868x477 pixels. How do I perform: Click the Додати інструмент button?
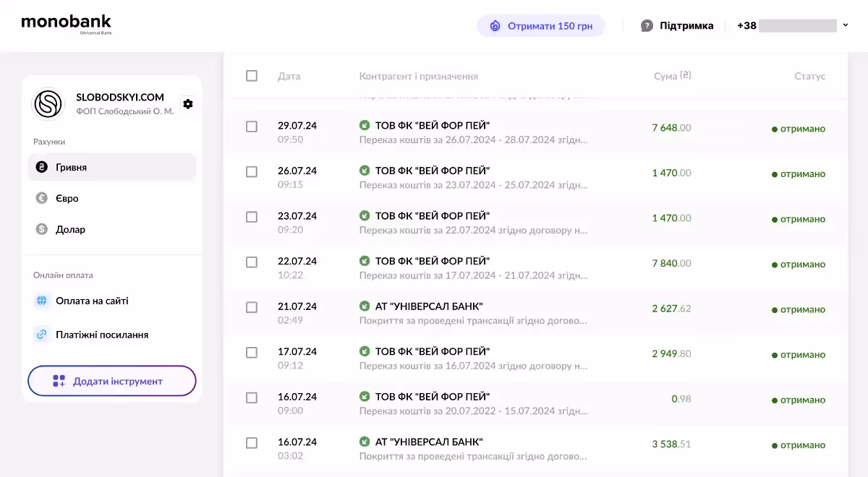click(112, 381)
